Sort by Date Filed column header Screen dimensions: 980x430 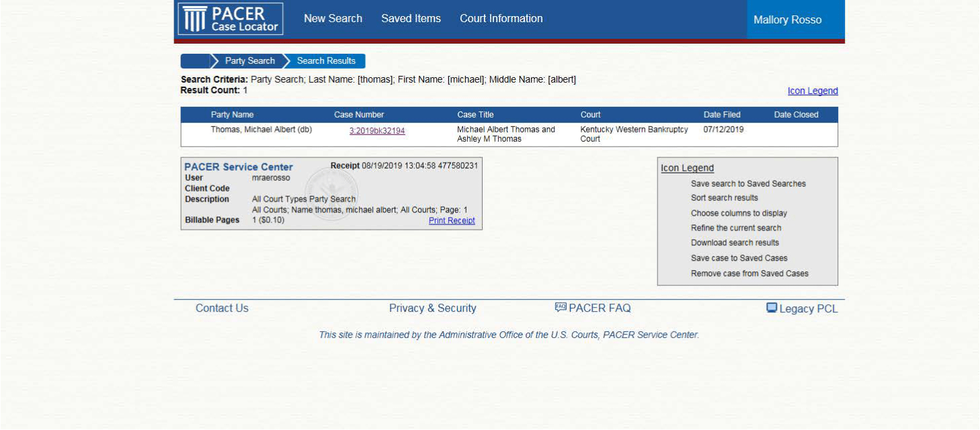722,115
